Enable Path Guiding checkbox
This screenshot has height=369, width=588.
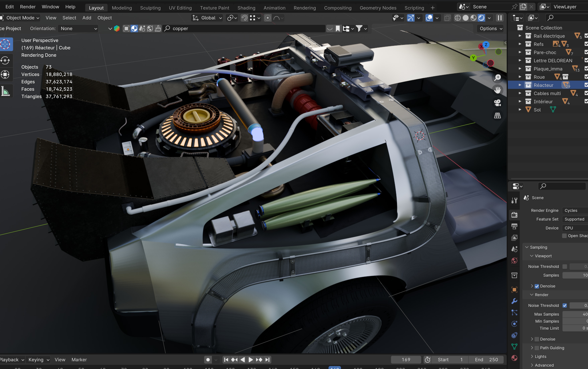pyautogui.click(x=537, y=348)
